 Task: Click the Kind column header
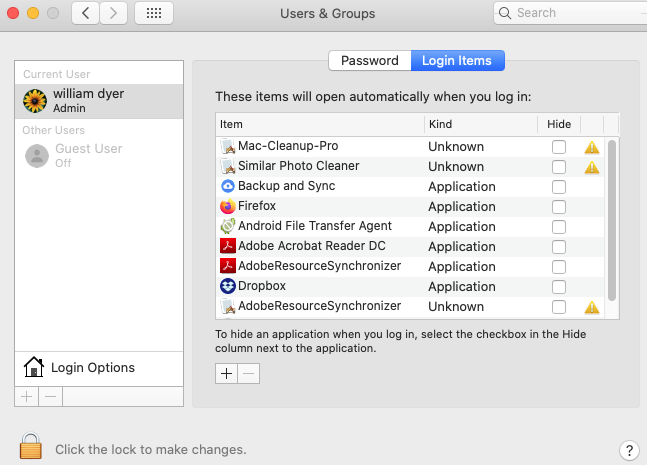pos(480,124)
